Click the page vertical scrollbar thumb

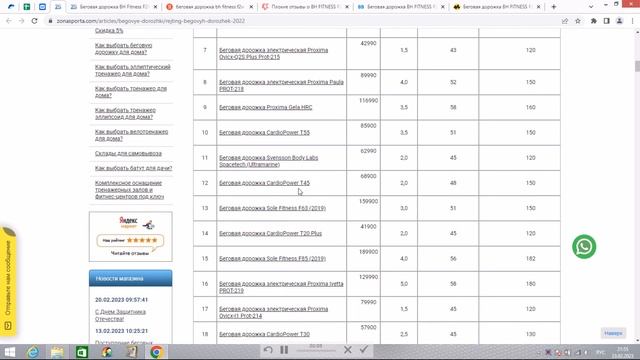pyautogui.click(x=637, y=66)
